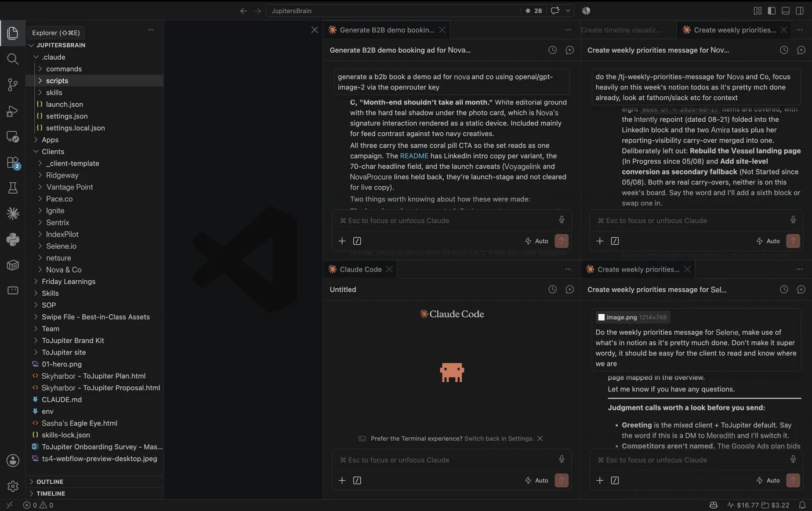The width and height of the screenshot is (812, 511).
Task: Click Switch back in Settings link
Action: 499,438
